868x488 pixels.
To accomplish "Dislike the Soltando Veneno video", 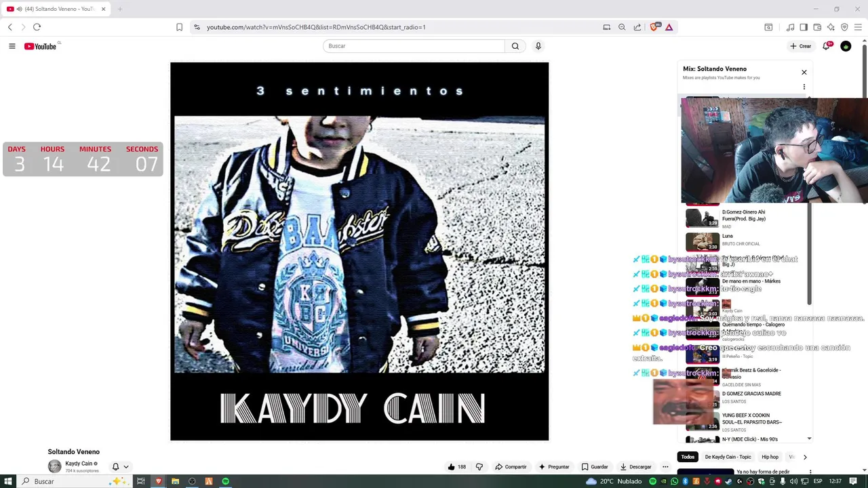I will point(479,467).
